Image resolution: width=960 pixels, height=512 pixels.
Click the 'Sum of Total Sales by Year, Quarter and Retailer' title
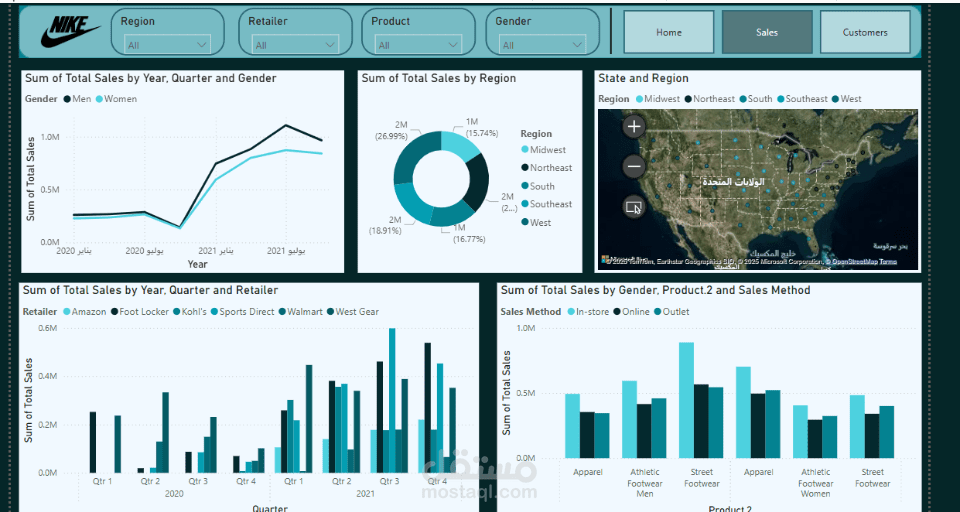151,290
